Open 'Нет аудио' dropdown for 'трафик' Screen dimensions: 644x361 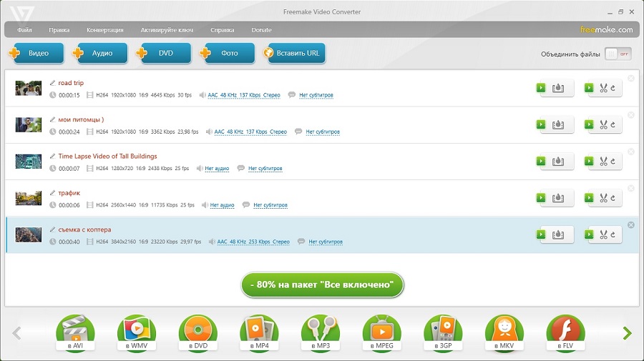[x=222, y=205]
